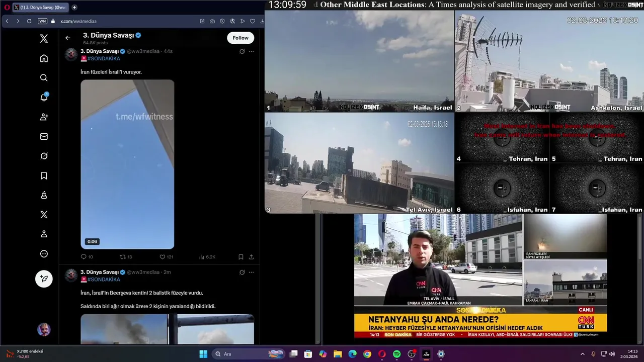The width and height of the screenshot is (644, 362).
Task: Open ad blocker shield icon
Action: [x=222, y=21]
